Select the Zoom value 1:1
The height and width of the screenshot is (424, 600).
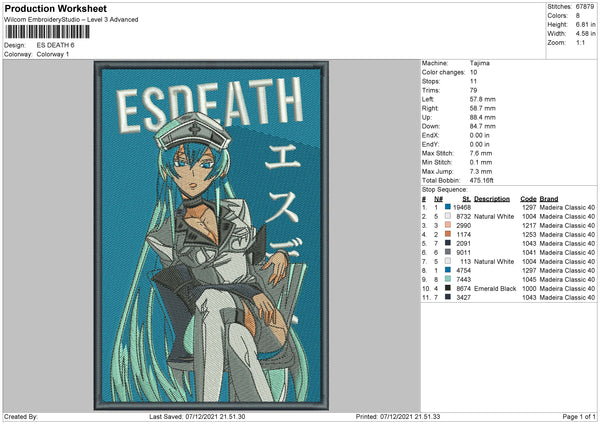click(x=580, y=42)
